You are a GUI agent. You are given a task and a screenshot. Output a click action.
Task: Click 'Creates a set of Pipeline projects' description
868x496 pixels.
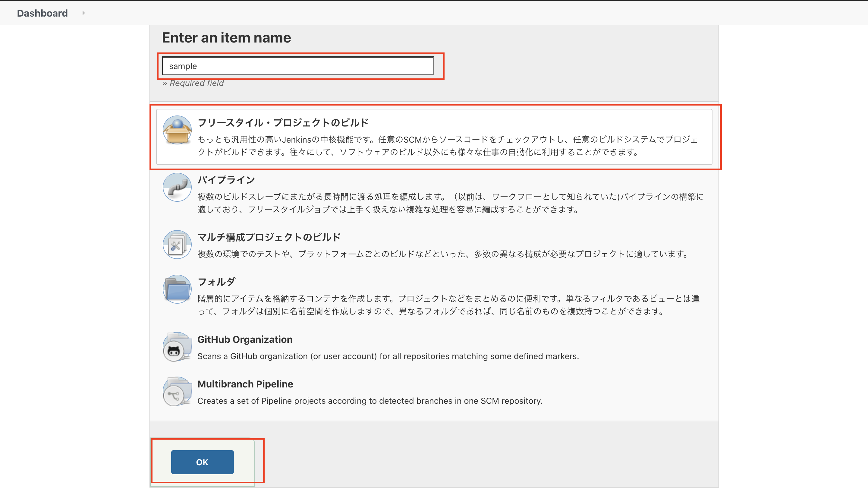click(x=370, y=401)
